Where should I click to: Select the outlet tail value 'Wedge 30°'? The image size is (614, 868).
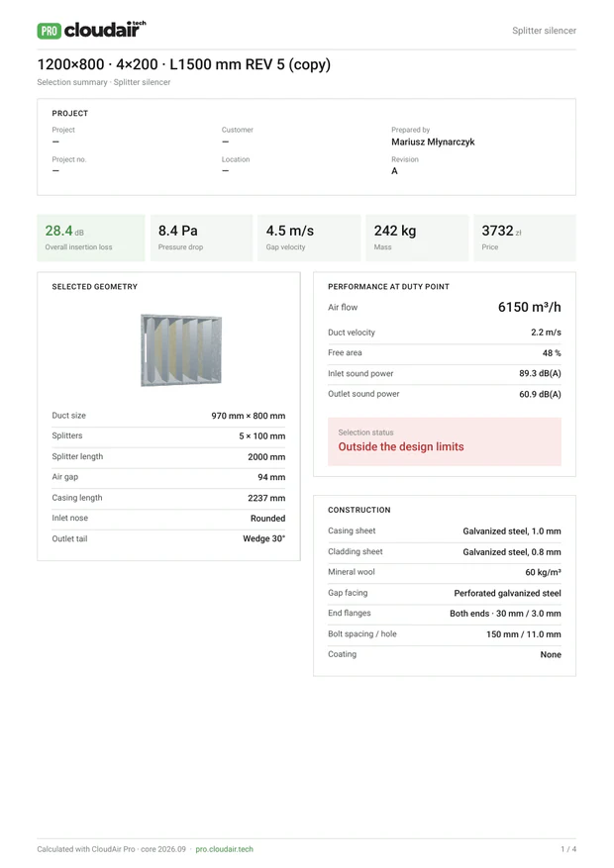pyautogui.click(x=264, y=538)
